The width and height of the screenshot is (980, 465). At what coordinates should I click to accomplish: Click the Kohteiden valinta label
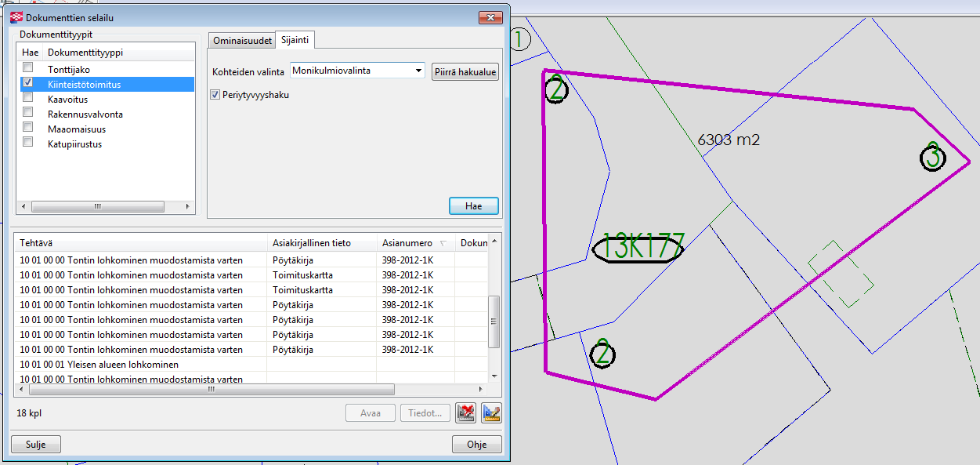click(248, 71)
